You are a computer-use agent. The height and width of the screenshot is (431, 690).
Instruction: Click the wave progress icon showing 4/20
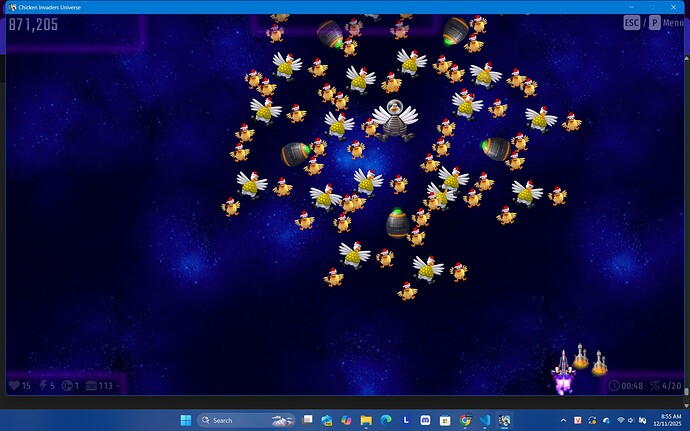click(655, 386)
